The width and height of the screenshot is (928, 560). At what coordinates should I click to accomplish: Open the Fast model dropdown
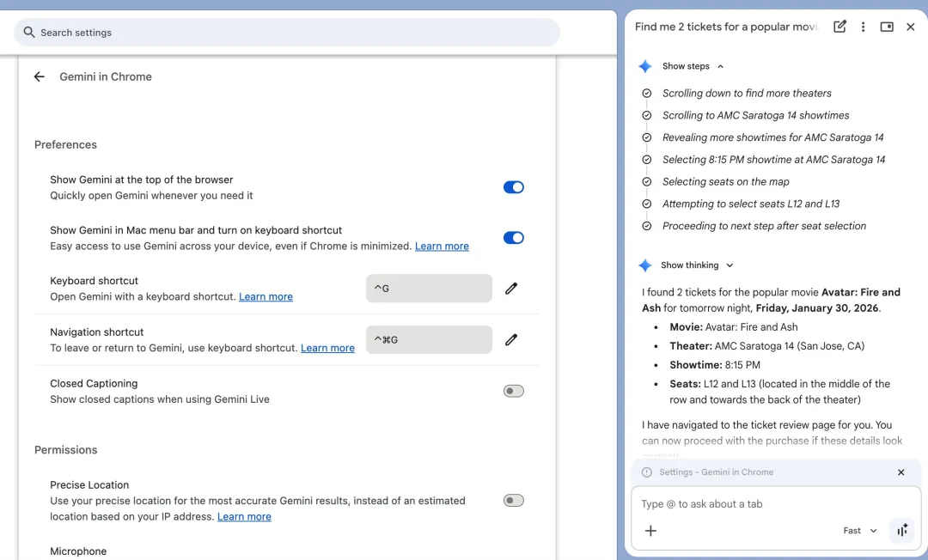859,531
